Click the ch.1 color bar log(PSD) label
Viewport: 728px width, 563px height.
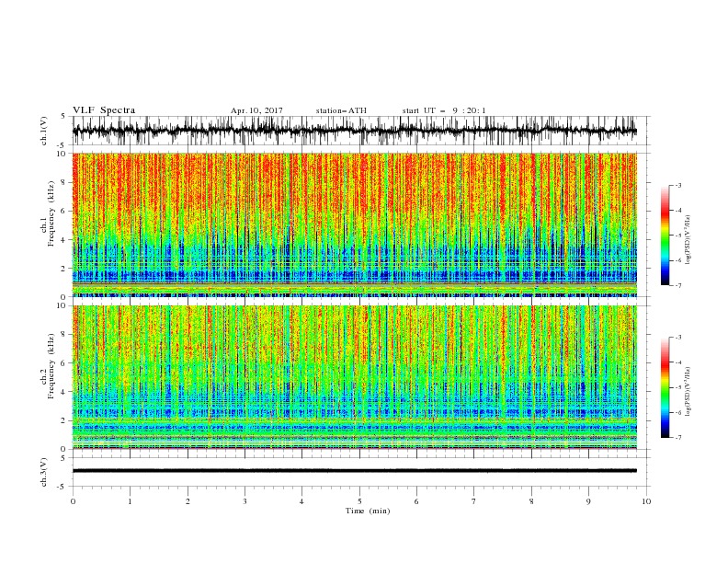pyautogui.click(x=688, y=240)
